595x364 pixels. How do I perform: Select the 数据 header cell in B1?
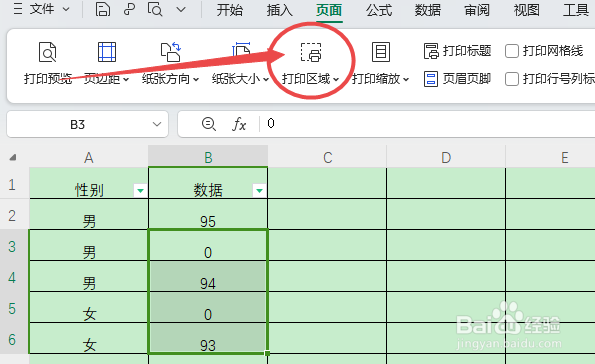(x=208, y=183)
